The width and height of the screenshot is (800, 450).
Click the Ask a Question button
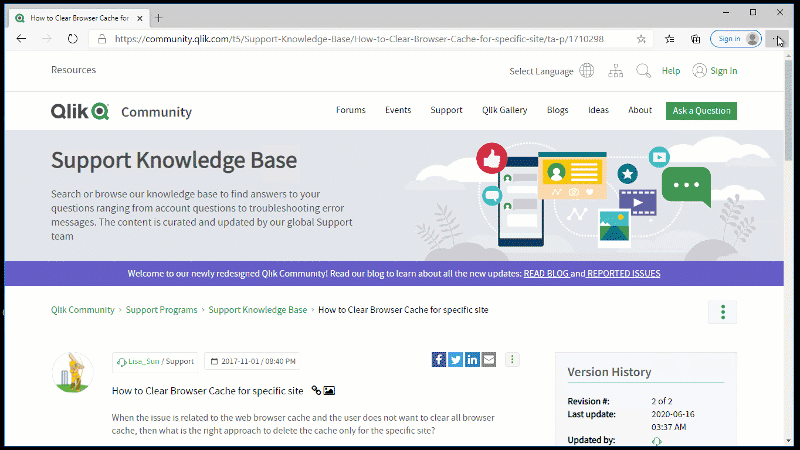(701, 111)
